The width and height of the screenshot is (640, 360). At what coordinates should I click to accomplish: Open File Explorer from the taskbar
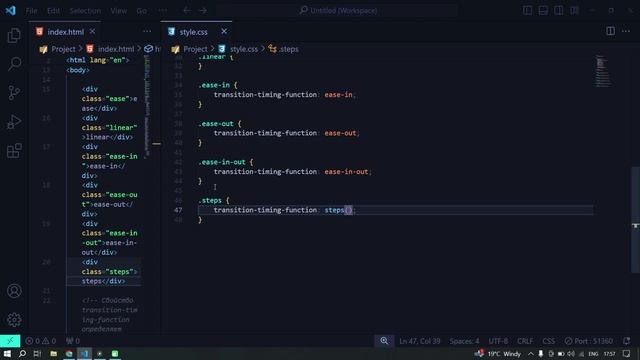coord(53,353)
